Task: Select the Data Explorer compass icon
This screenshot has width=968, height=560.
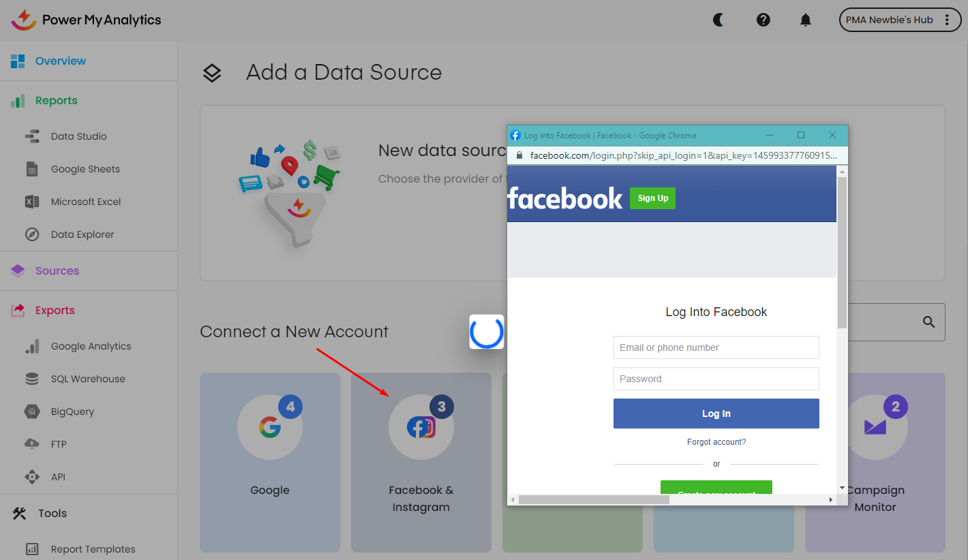Action: [x=32, y=234]
